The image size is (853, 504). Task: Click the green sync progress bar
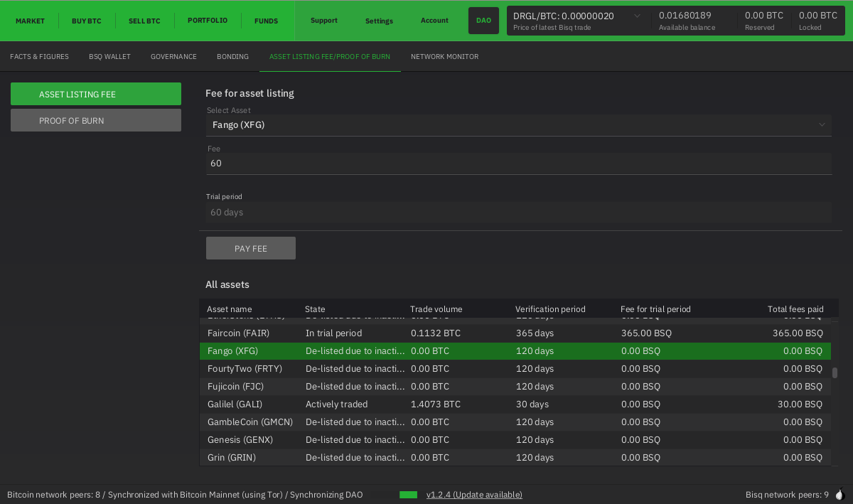click(408, 495)
